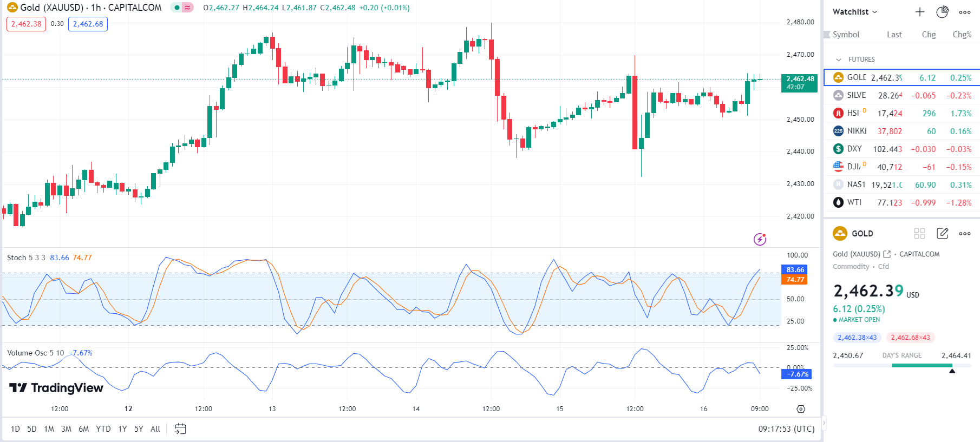
Task: Click the add symbol plus icon
Action: 919,12
